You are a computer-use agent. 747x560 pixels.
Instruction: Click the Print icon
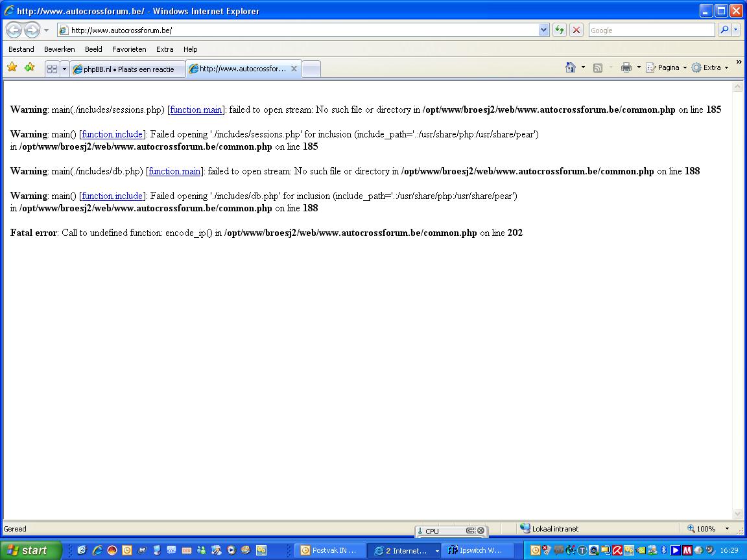[626, 67]
